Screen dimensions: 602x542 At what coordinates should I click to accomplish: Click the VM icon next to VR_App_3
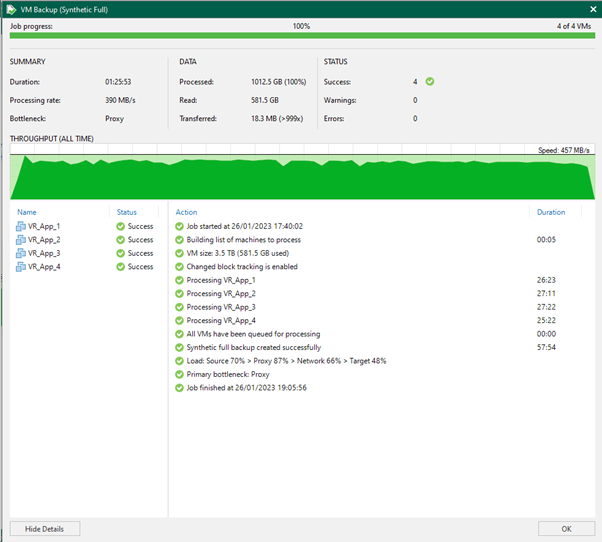click(21, 253)
